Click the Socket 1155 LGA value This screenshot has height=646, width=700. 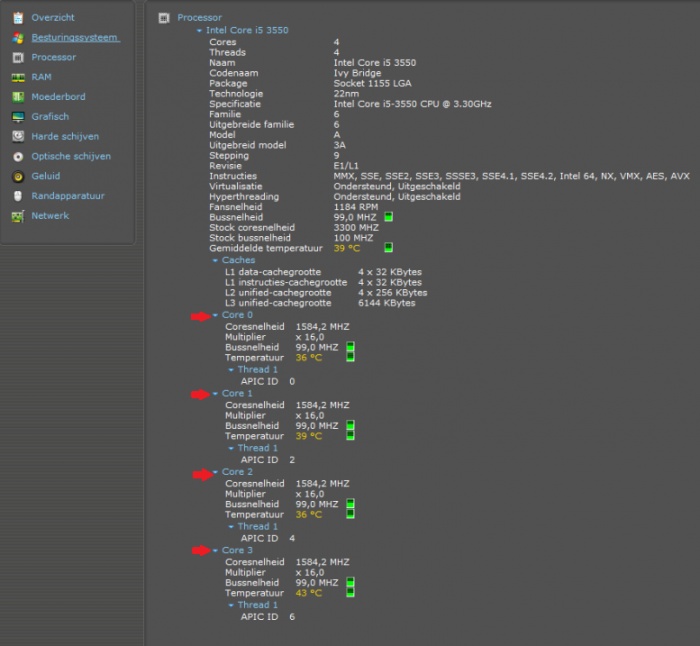372,83
